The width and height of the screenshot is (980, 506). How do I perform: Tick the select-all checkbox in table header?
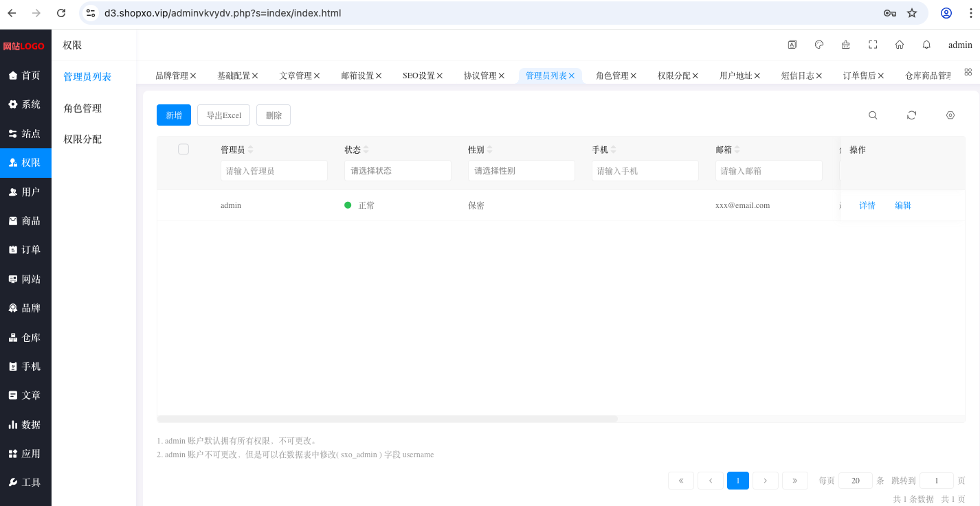[183, 149]
